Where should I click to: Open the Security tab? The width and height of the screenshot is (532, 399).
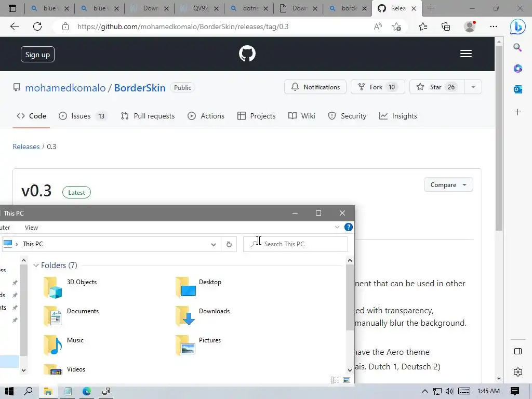(x=347, y=116)
